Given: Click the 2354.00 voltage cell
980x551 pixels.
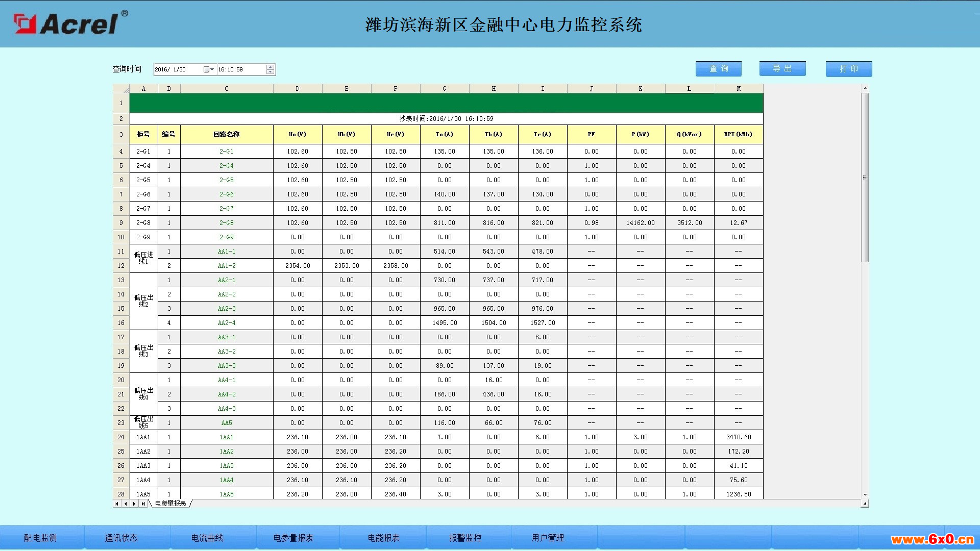Looking at the screenshot, I should pos(298,266).
